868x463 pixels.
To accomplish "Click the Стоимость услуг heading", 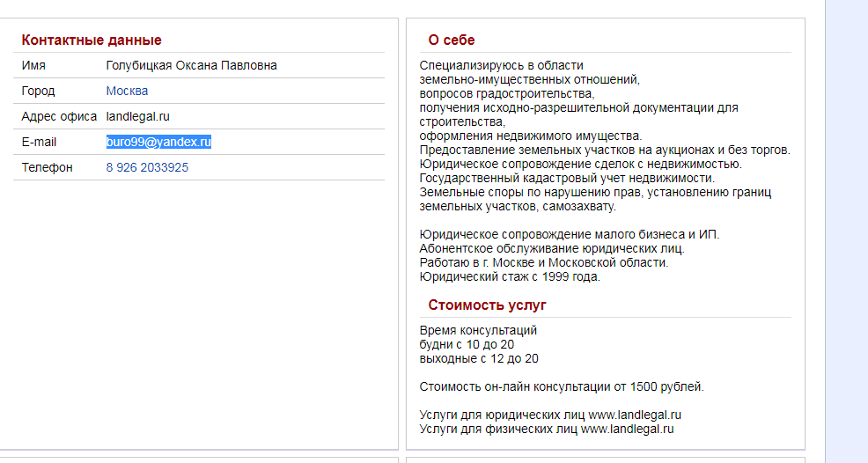I will (487, 305).
